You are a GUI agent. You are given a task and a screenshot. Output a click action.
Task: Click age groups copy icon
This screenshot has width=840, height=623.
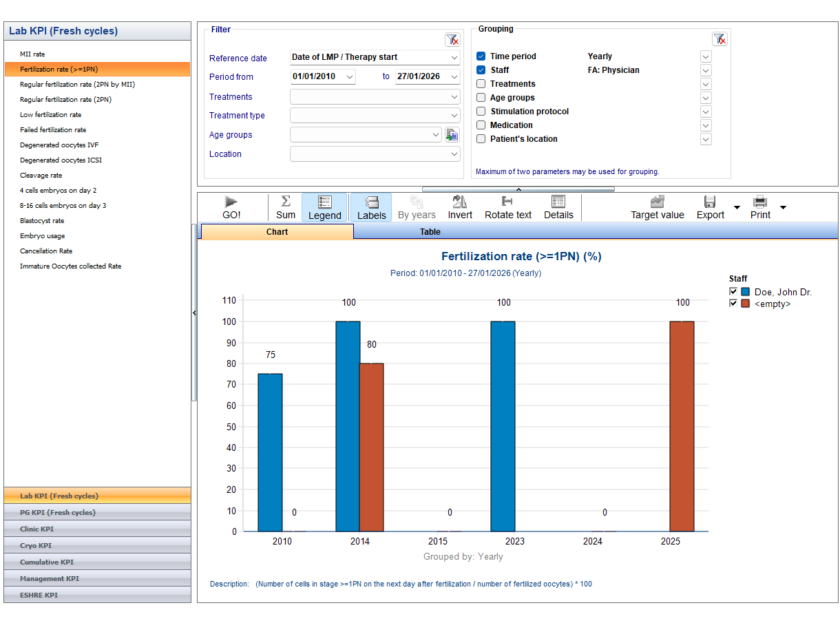452,135
